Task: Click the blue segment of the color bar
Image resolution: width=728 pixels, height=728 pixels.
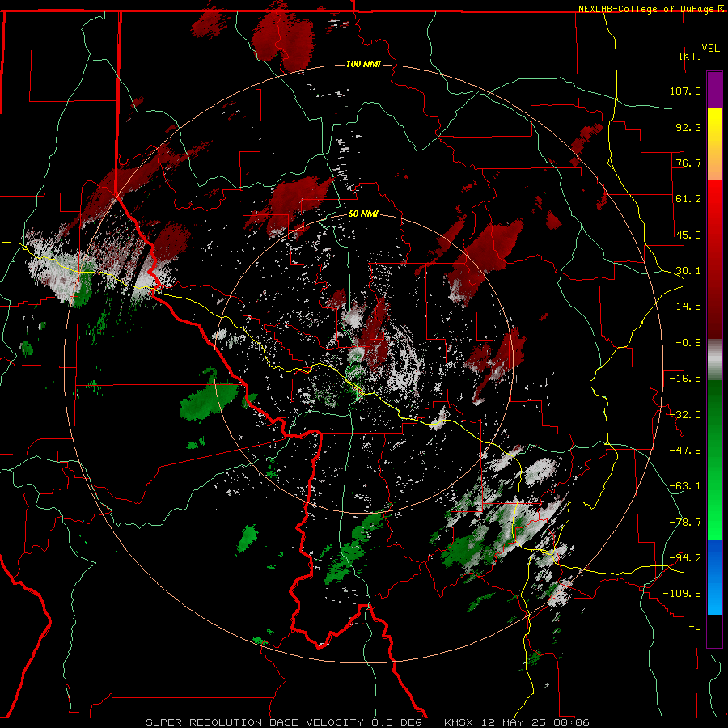Action: [x=714, y=577]
